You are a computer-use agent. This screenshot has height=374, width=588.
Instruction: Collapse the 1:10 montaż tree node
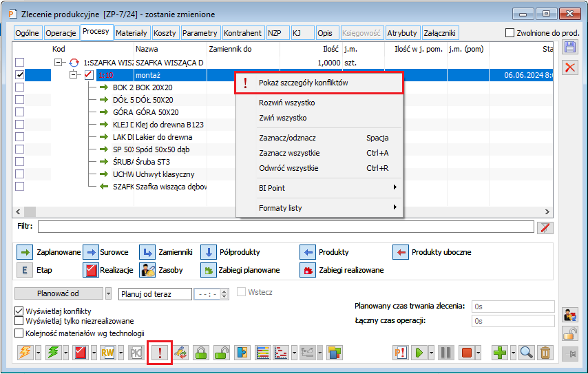[x=74, y=74]
